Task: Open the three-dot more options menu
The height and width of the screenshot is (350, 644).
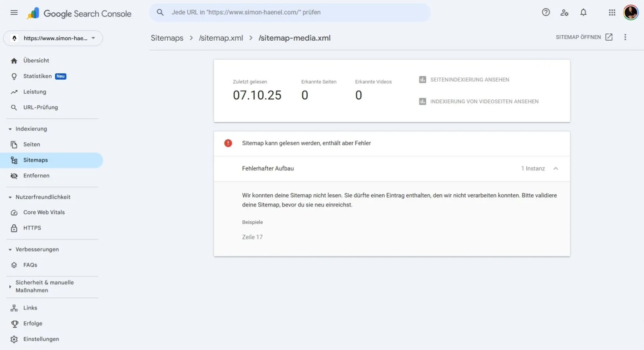Action: (625, 37)
